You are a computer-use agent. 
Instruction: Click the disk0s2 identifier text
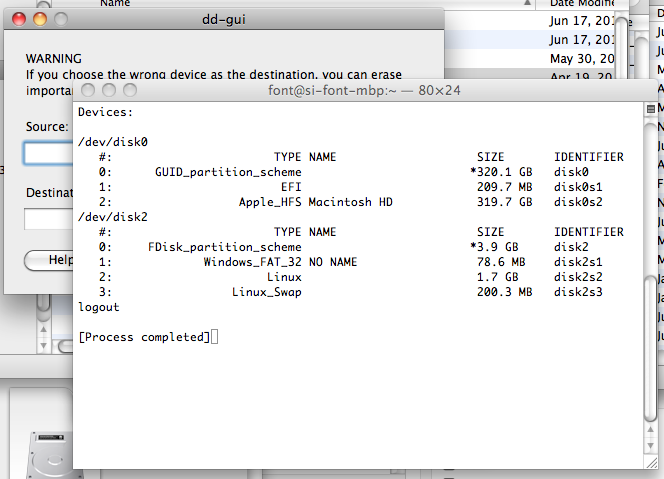coord(578,202)
